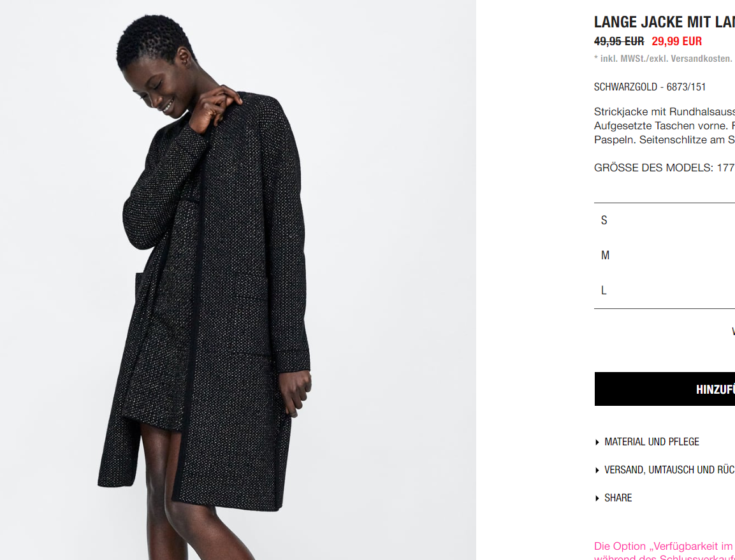The height and width of the screenshot is (560, 735).
Task: Open the model photo of the long jacket
Action: (238, 280)
